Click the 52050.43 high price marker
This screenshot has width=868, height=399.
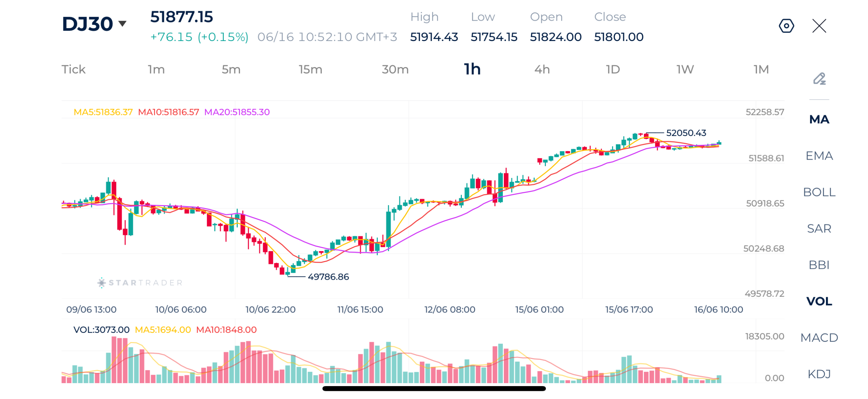click(x=686, y=133)
